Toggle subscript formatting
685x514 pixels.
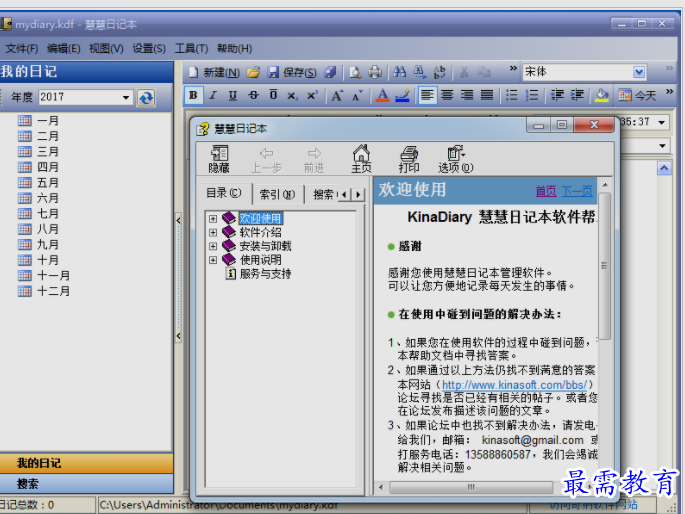point(292,95)
